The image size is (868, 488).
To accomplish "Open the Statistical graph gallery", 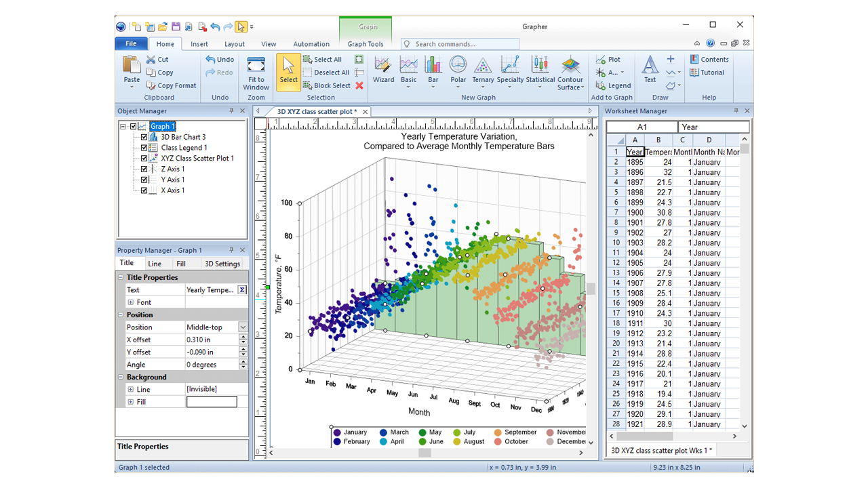I will 540,70.
